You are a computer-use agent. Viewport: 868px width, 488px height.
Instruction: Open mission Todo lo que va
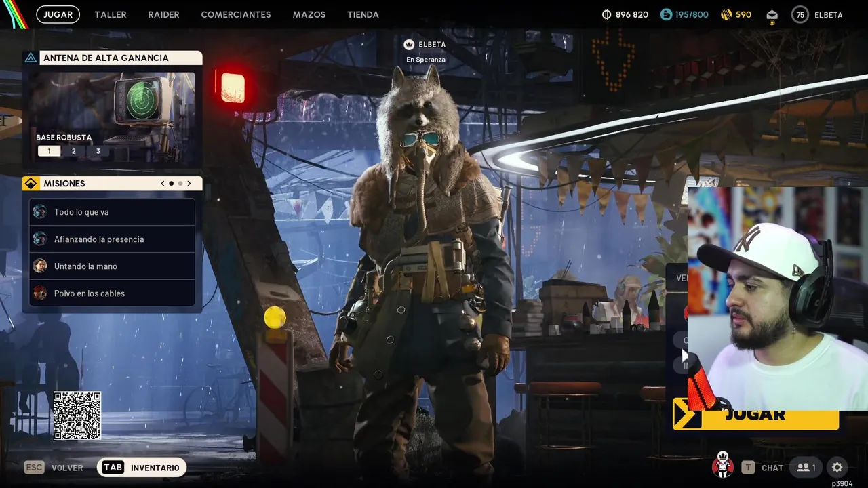[112, 212]
